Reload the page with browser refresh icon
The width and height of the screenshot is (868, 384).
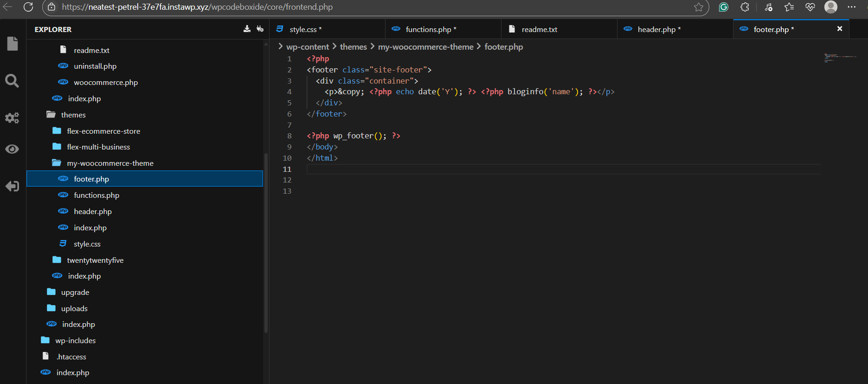[28, 7]
